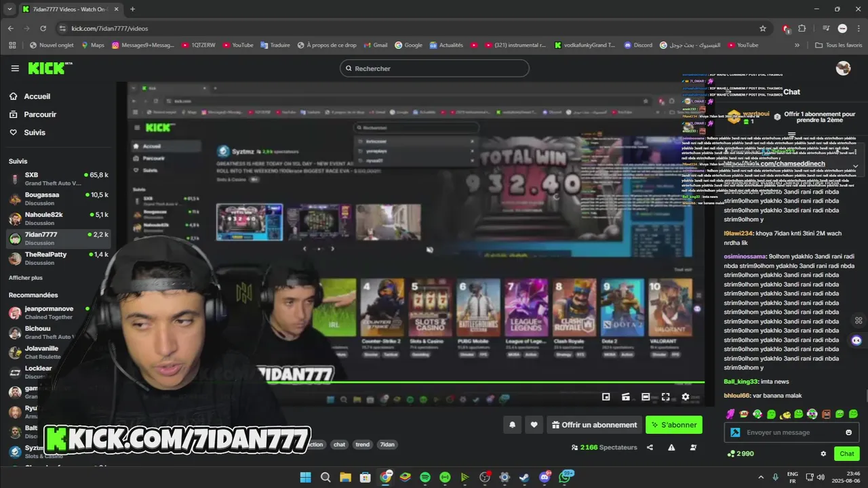Open the Chrome tab search dropdown
Screen dimensions: 868x488
point(10,9)
